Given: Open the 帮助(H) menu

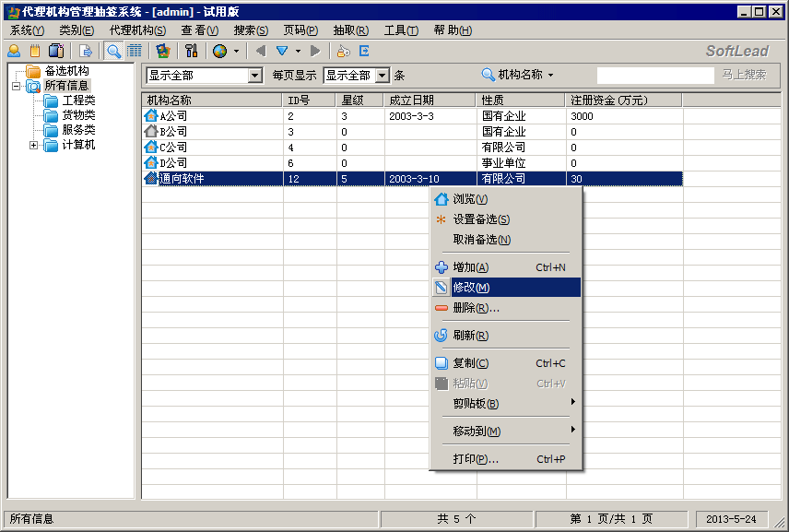Looking at the screenshot, I should 453,30.
